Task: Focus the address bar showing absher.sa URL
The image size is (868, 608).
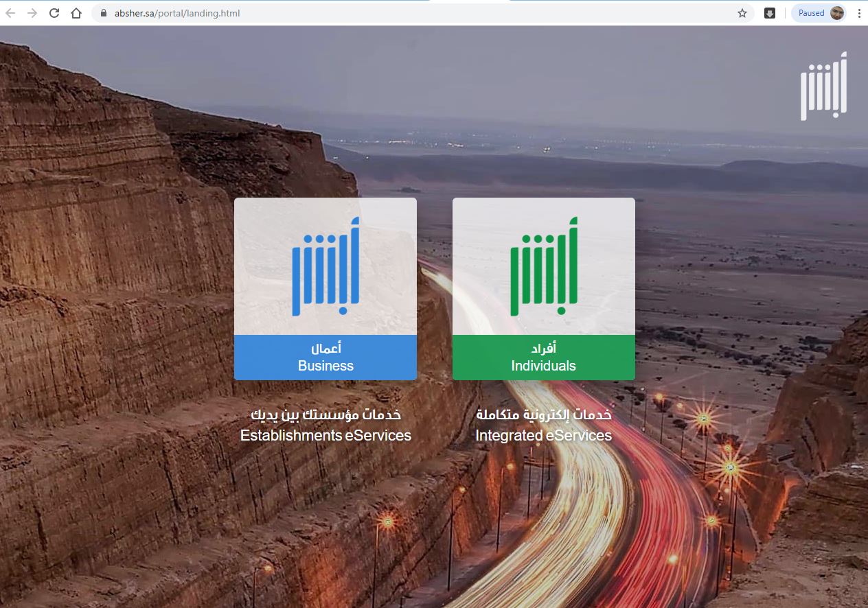Action: pos(422,13)
